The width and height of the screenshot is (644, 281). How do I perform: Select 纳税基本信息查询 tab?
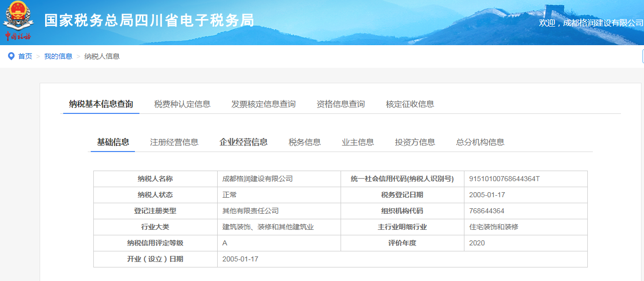tap(101, 104)
